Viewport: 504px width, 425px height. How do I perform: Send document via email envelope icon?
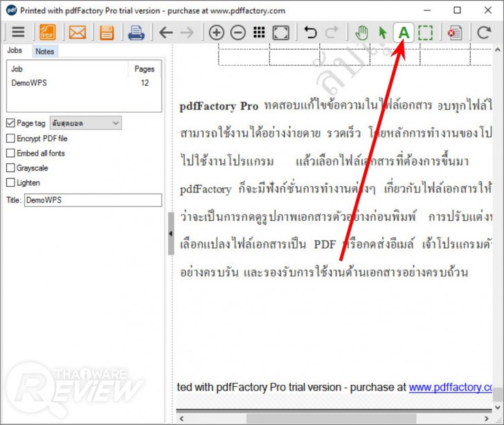78,33
